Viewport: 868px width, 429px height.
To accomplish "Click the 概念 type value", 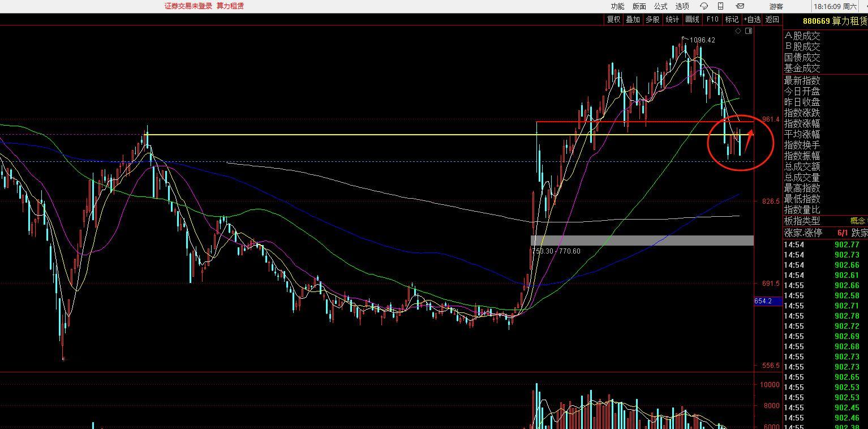I will [x=857, y=221].
